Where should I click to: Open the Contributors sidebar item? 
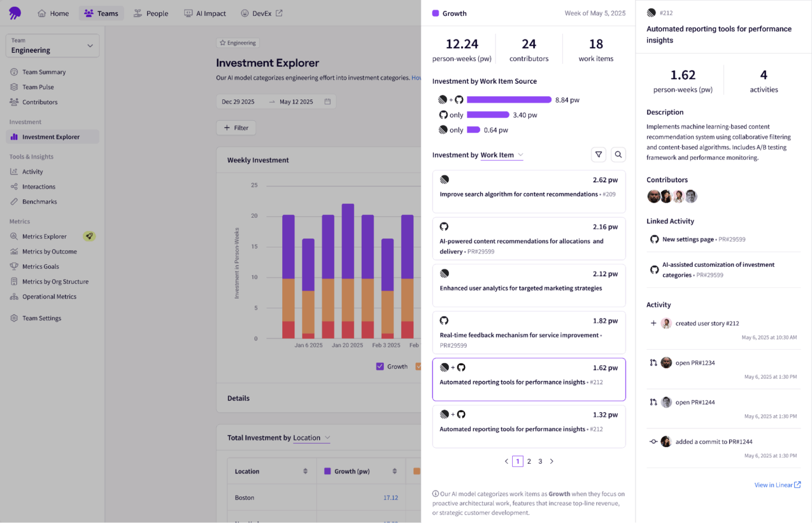click(x=39, y=102)
